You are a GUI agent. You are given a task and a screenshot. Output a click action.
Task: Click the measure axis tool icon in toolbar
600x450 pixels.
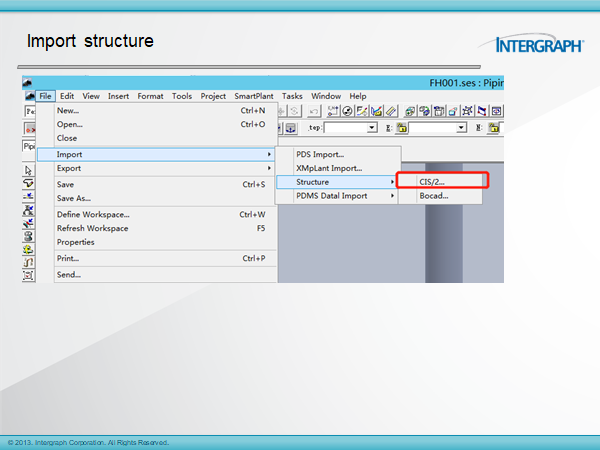(376, 111)
